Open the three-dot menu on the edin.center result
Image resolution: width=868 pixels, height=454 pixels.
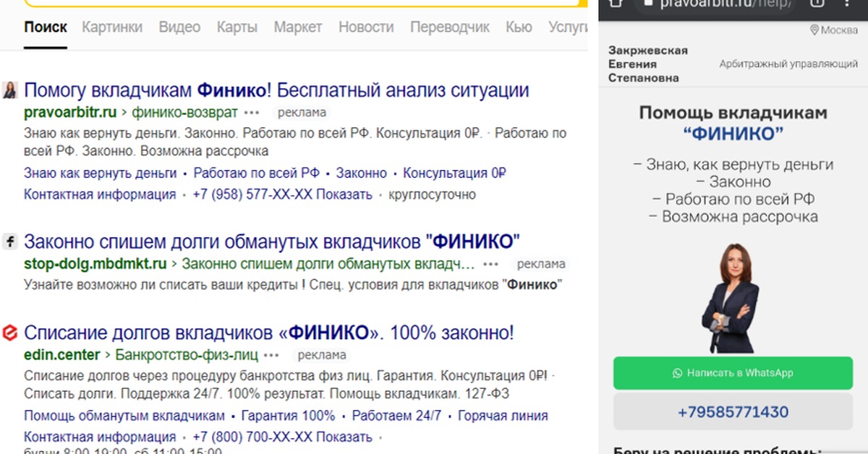pyautogui.click(x=271, y=356)
